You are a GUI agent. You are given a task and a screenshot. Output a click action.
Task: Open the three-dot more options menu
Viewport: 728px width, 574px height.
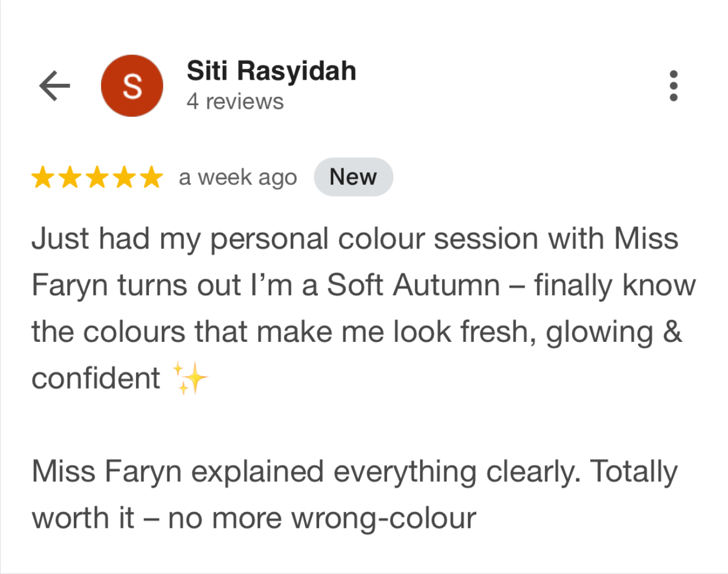pos(673,86)
